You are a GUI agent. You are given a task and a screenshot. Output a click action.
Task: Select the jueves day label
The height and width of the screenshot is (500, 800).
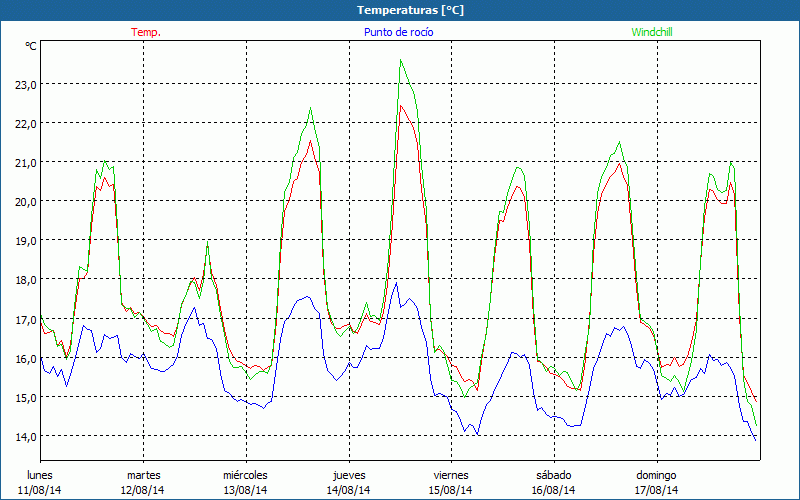[x=348, y=475]
